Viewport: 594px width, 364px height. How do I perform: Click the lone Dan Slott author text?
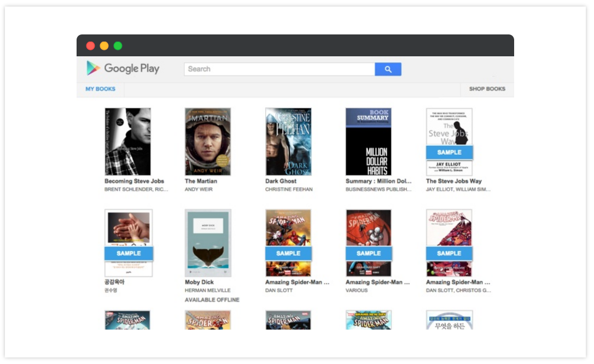coord(279,290)
